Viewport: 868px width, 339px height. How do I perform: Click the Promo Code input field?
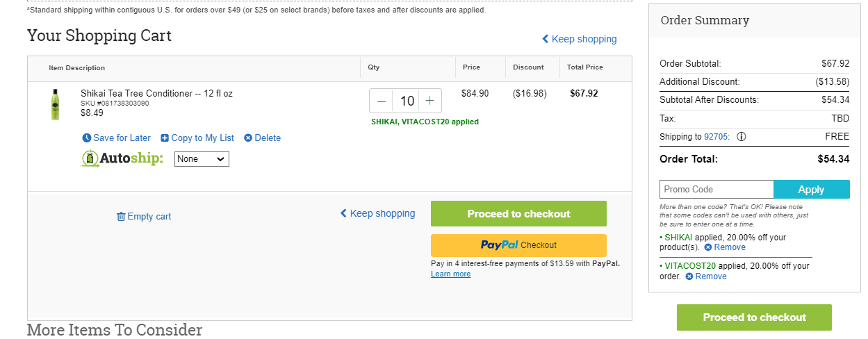716,190
